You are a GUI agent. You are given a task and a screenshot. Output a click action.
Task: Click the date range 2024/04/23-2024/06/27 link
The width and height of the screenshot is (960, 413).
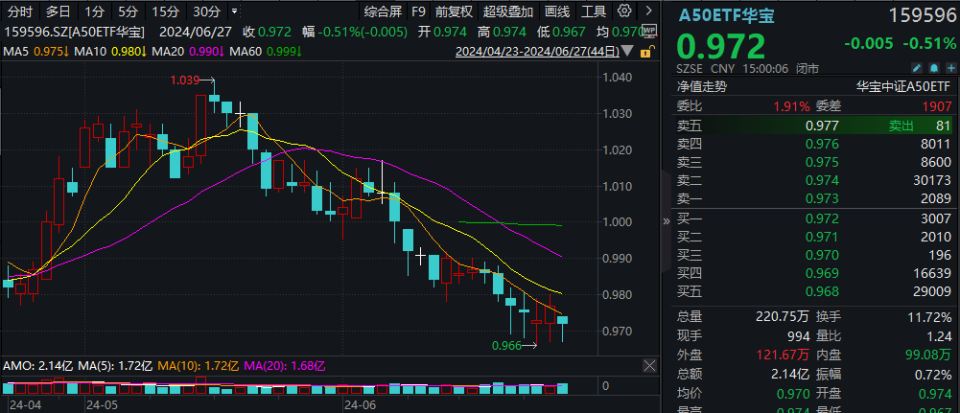click(x=537, y=51)
